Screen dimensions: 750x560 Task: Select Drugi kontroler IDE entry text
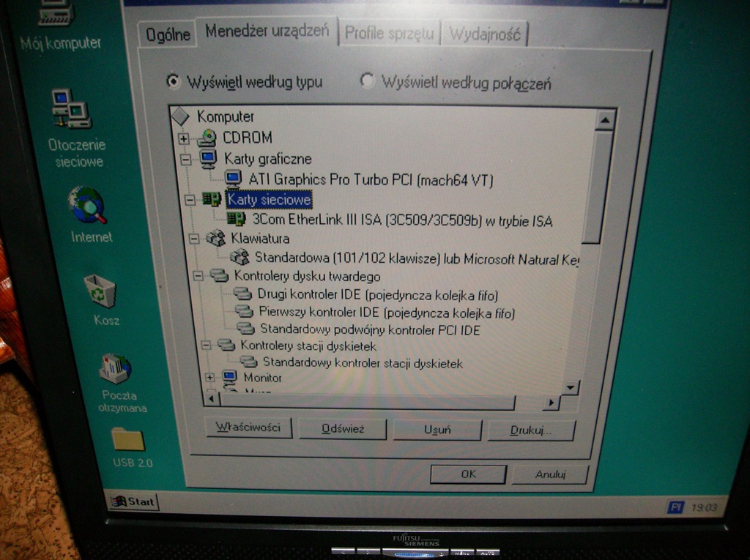click(378, 294)
